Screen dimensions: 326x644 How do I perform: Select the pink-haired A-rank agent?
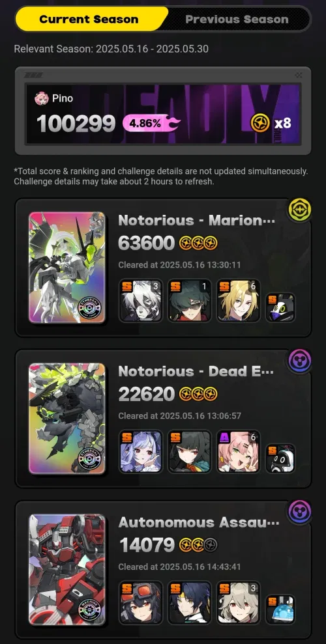(x=239, y=451)
